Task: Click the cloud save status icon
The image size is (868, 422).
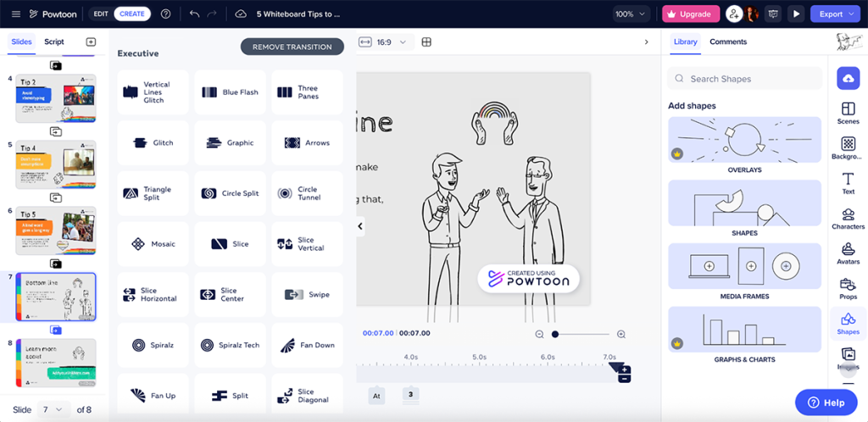Action: click(x=240, y=14)
